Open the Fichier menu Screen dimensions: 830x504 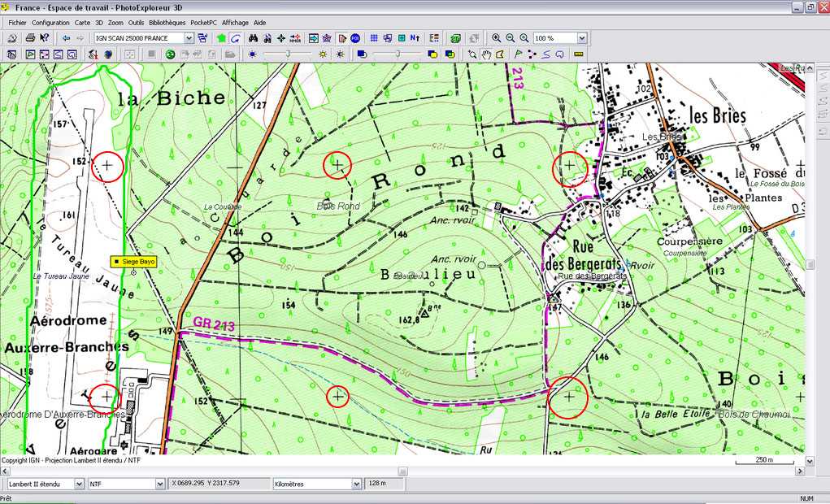point(17,23)
